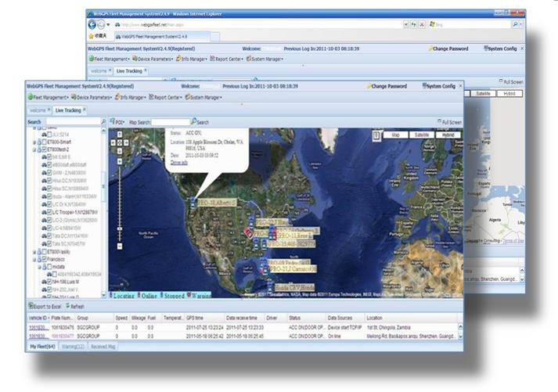
Task: Click the Driver info link in map popup
Action: [179, 163]
